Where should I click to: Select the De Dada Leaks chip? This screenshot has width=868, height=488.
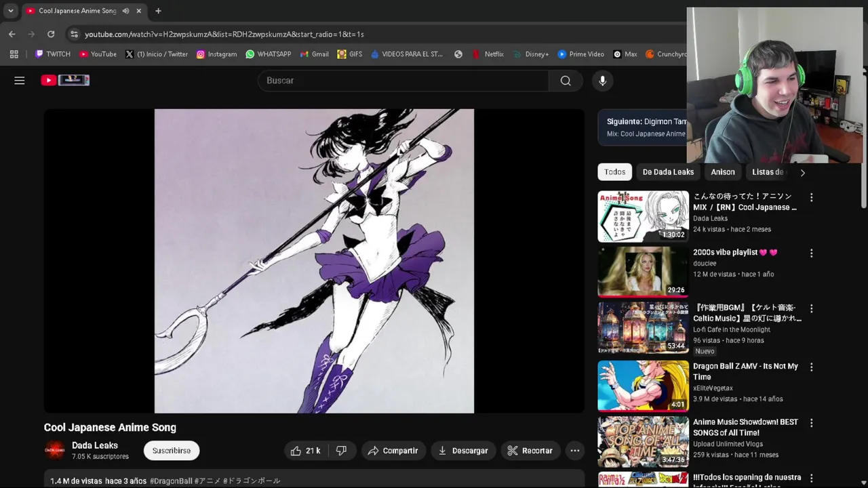point(668,172)
